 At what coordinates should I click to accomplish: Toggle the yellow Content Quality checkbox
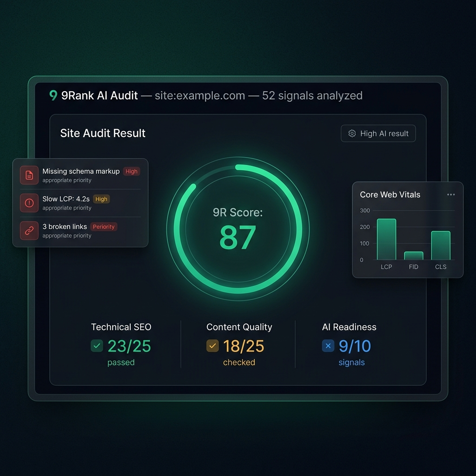(212, 346)
